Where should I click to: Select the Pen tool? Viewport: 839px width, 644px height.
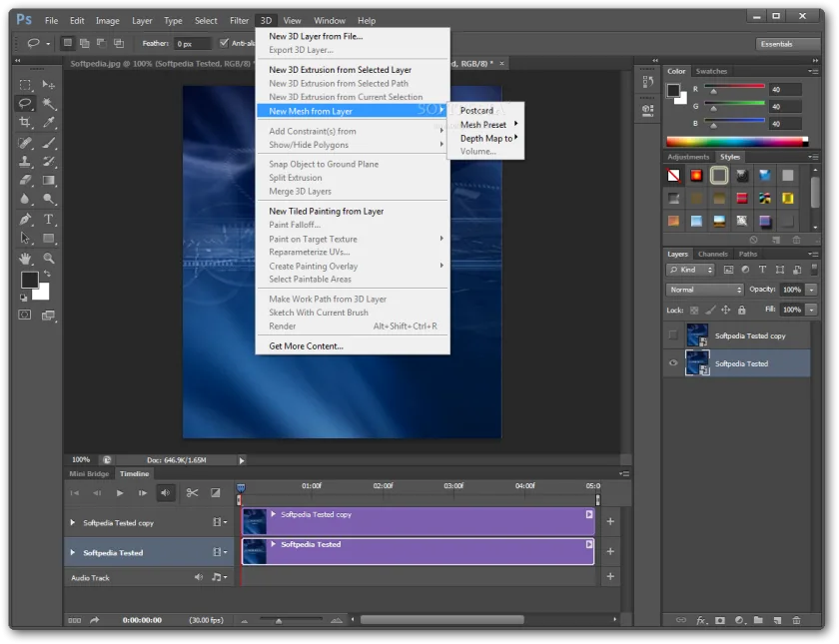click(25, 220)
